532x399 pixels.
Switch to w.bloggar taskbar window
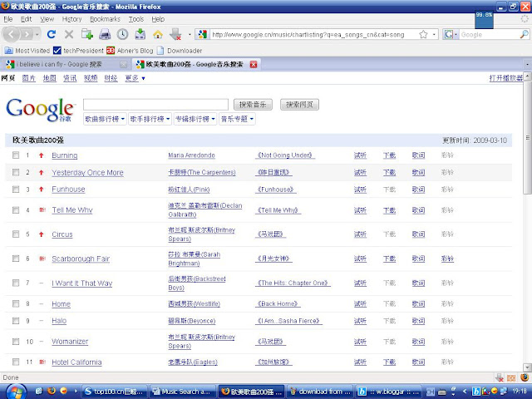pyautogui.click(x=388, y=392)
